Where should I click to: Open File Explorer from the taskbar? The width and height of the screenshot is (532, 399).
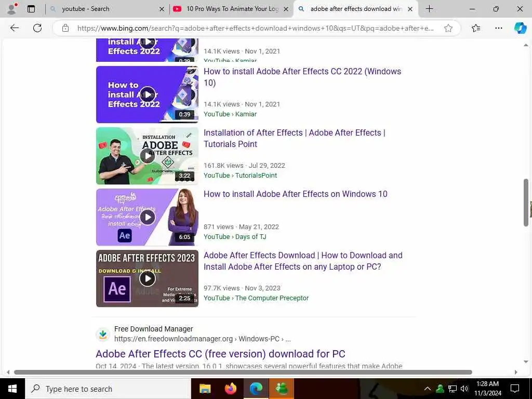point(205,389)
